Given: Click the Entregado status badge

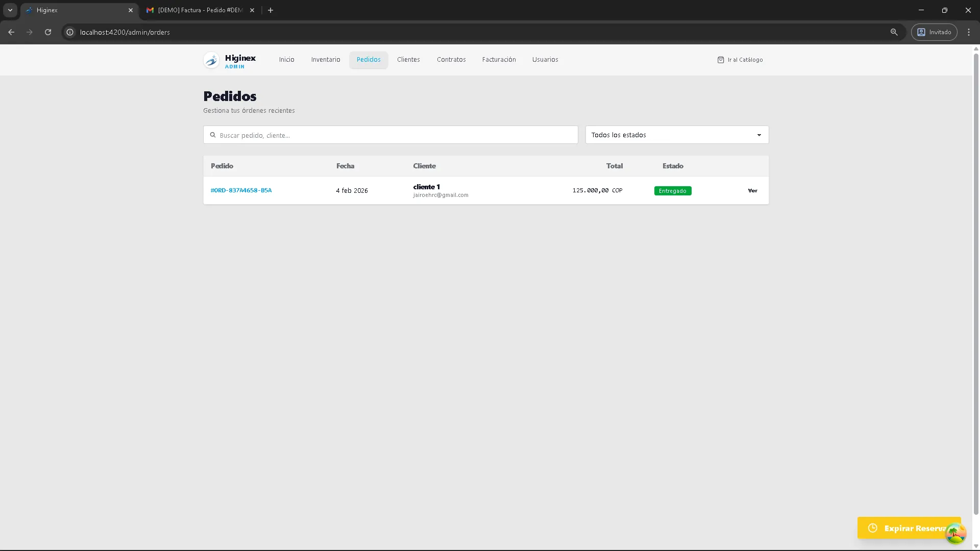Looking at the screenshot, I should coord(672,191).
